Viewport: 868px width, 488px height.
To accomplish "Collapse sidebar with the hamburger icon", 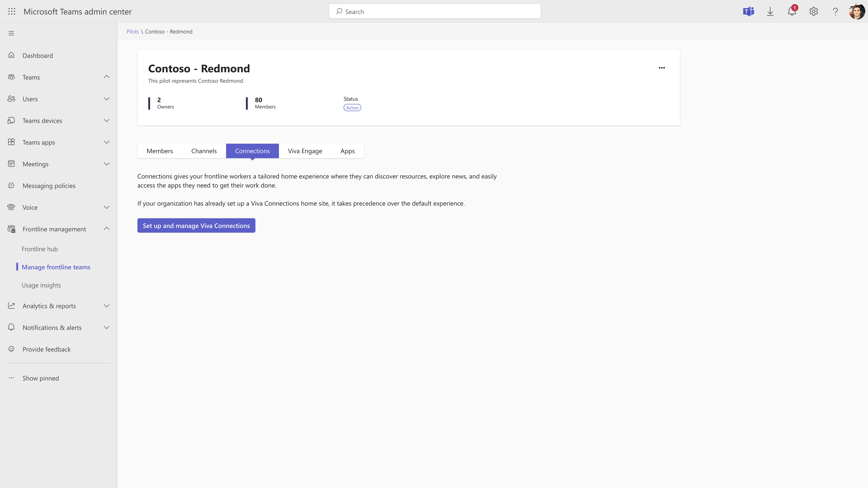I will point(11,33).
